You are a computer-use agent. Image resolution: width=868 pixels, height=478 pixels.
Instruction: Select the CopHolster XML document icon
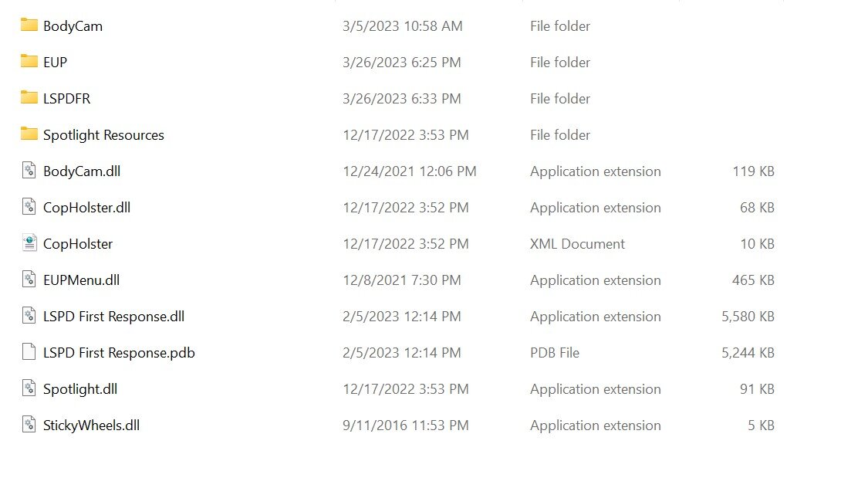29,243
